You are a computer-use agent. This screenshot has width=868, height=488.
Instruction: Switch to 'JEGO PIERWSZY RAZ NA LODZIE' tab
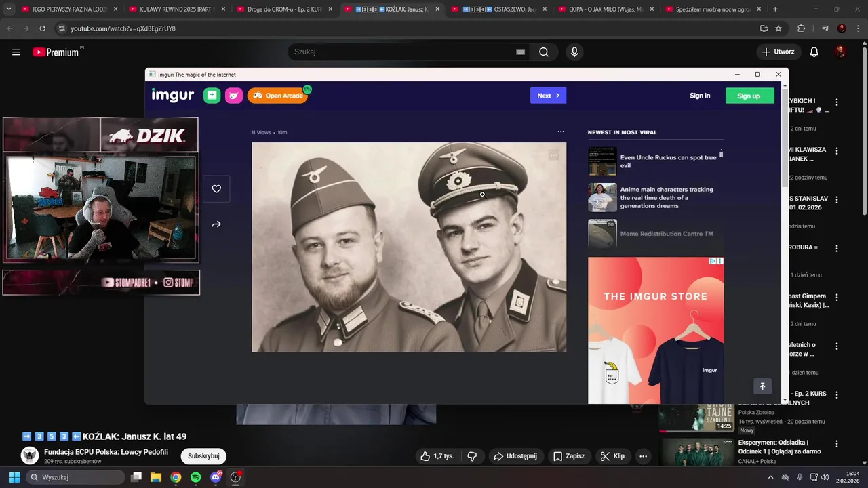[68, 9]
